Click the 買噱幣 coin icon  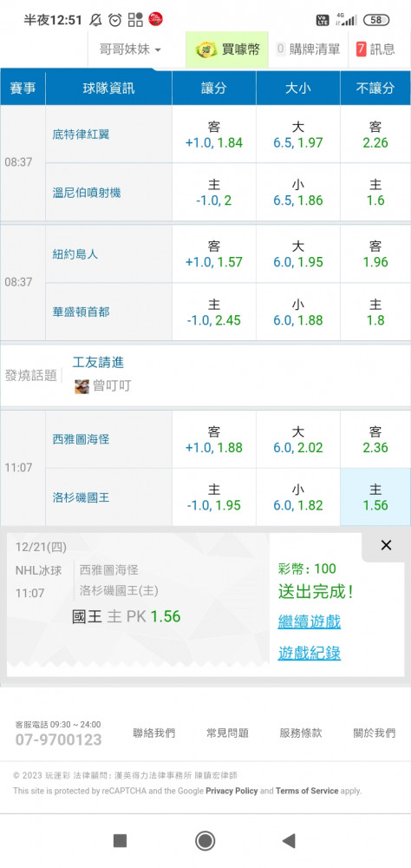[206, 49]
